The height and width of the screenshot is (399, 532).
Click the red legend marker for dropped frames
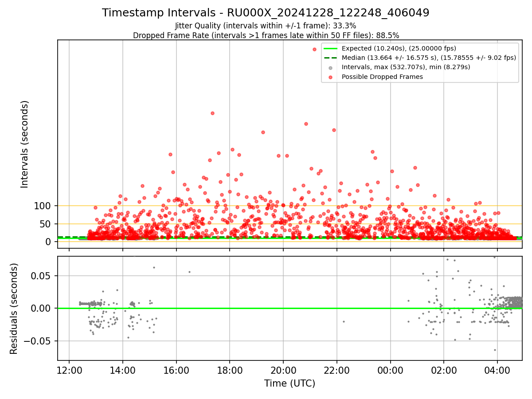point(330,77)
